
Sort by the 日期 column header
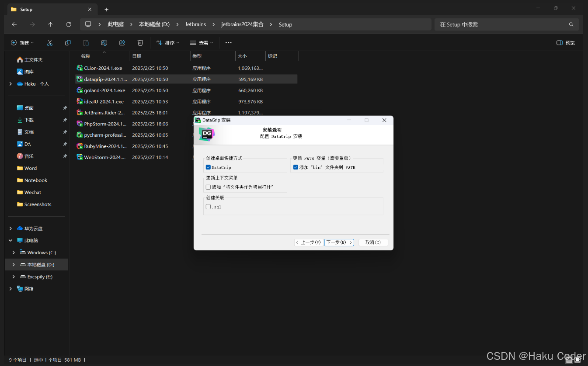tap(137, 56)
